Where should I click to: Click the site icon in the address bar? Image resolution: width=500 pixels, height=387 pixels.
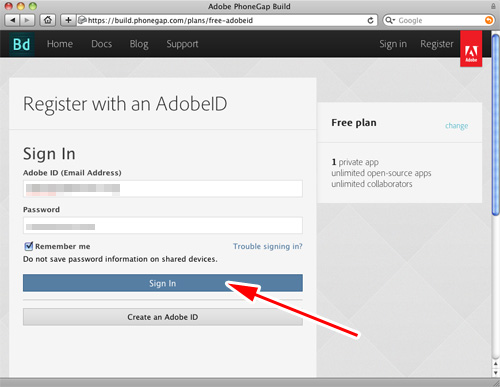(82, 20)
